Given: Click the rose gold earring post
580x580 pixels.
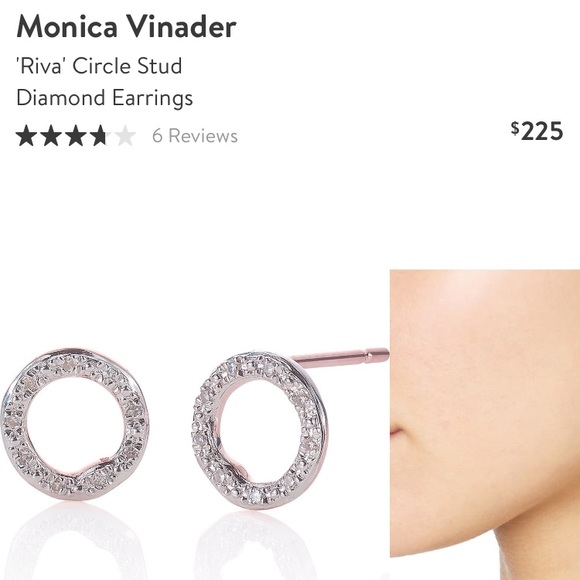Looking at the screenshot, I should point(341,358).
